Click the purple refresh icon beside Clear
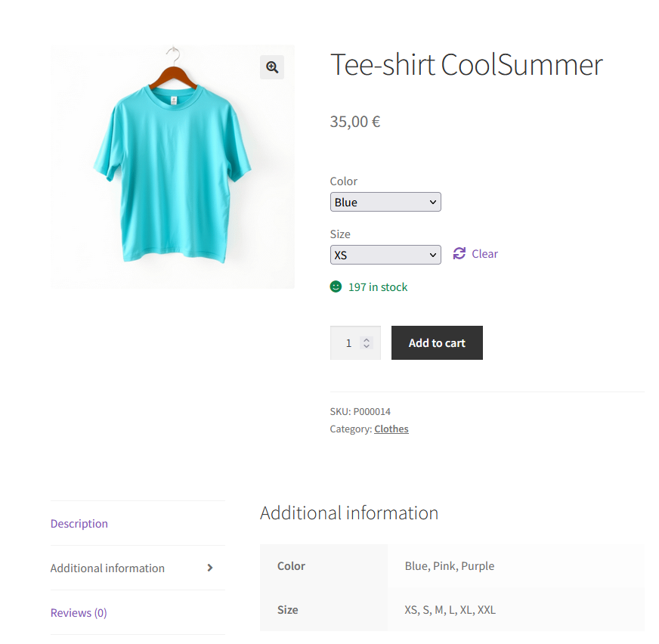Image resolution: width=659 pixels, height=644 pixels. (459, 253)
